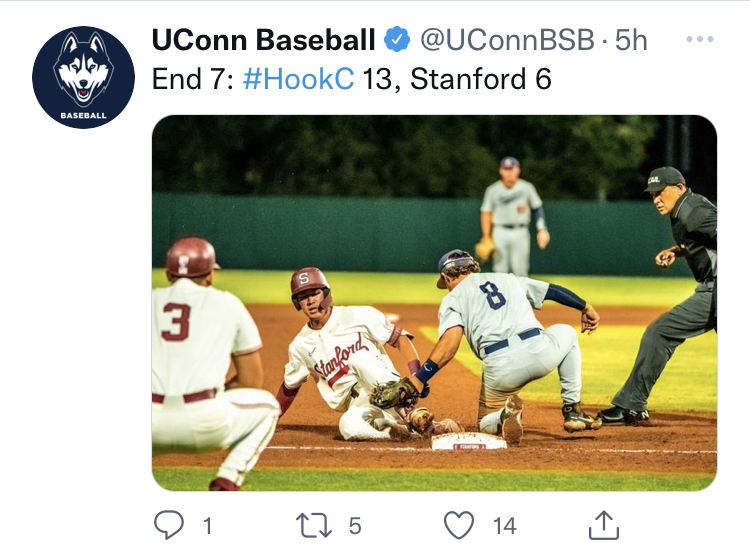Image resolution: width=750 pixels, height=550 pixels.
Task: Open the three-dot more options menu
Action: (x=700, y=41)
